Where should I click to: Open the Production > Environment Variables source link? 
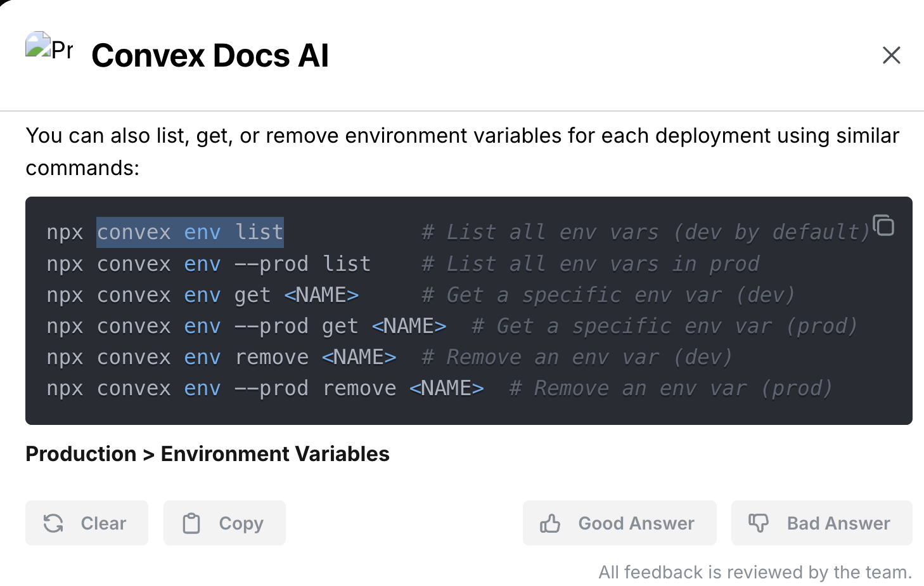pos(207,454)
